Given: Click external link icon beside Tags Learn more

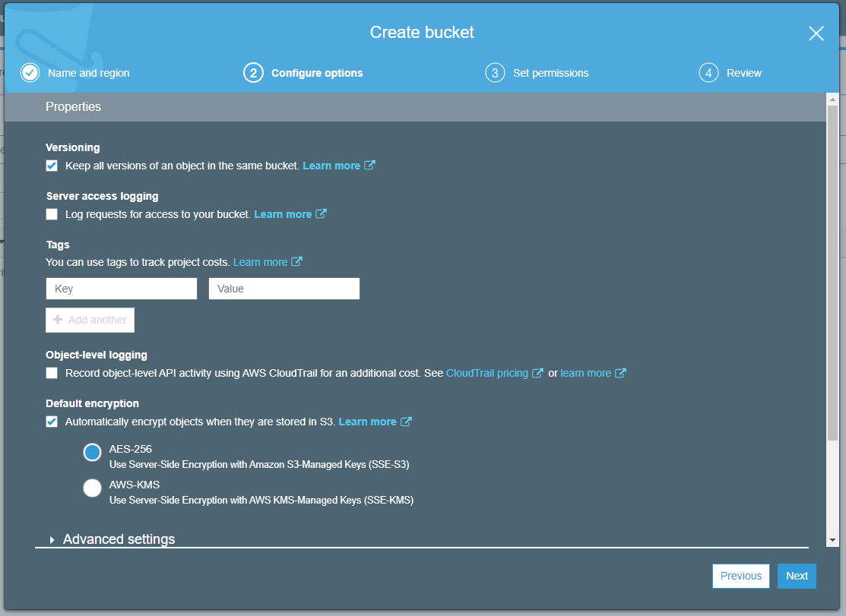Looking at the screenshot, I should tap(296, 261).
